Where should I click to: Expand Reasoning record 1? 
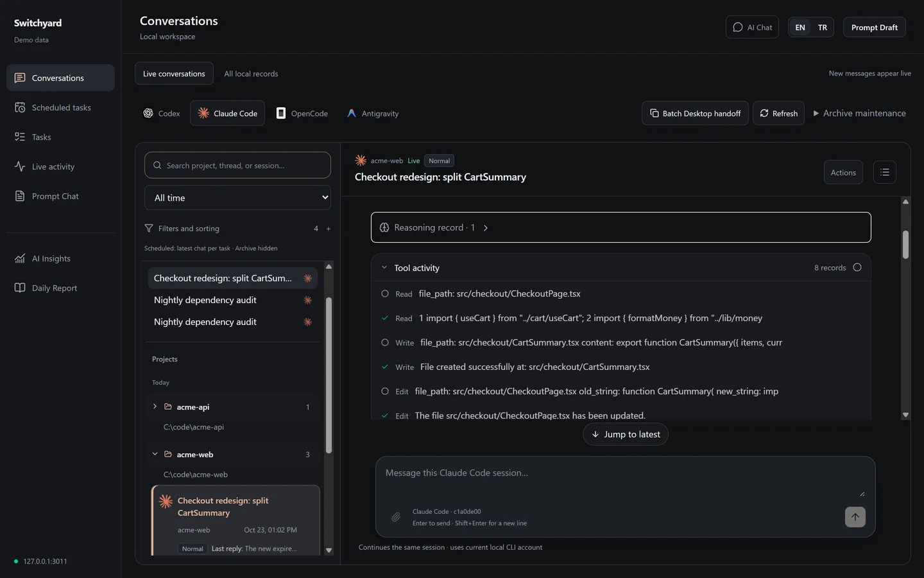click(x=620, y=227)
